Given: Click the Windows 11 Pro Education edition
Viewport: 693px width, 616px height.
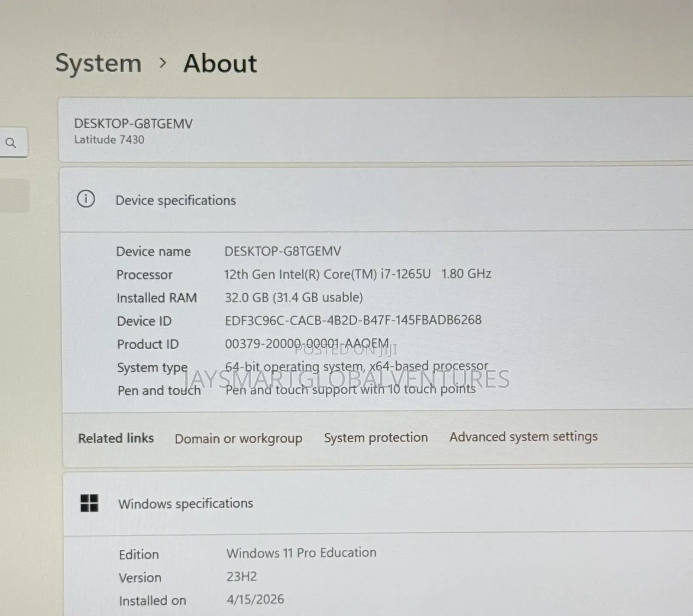Looking at the screenshot, I should click(301, 553).
